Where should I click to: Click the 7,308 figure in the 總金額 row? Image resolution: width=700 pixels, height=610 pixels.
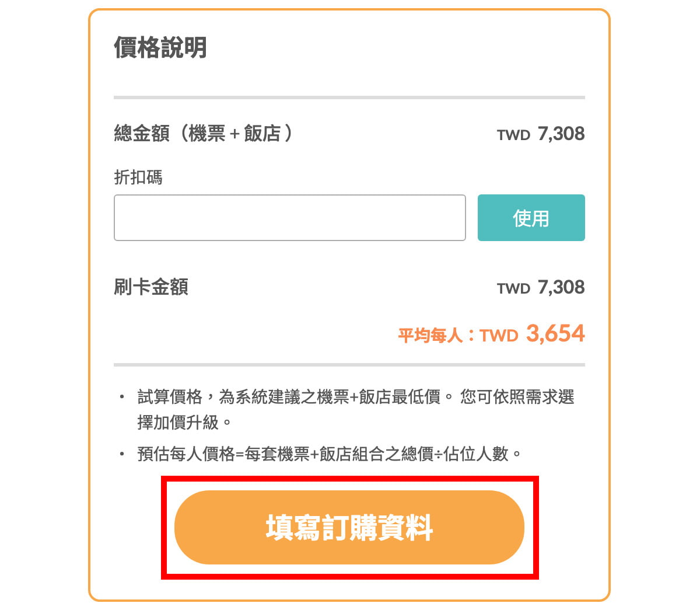pos(561,134)
